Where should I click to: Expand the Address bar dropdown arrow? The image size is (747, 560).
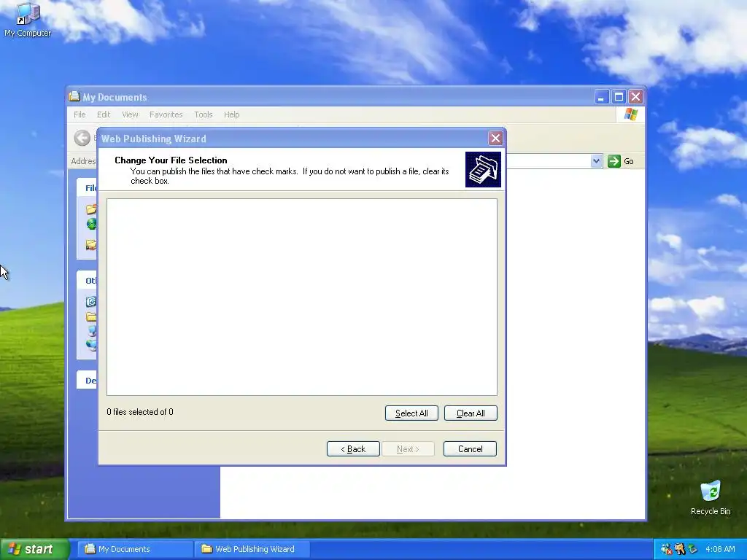pos(596,161)
